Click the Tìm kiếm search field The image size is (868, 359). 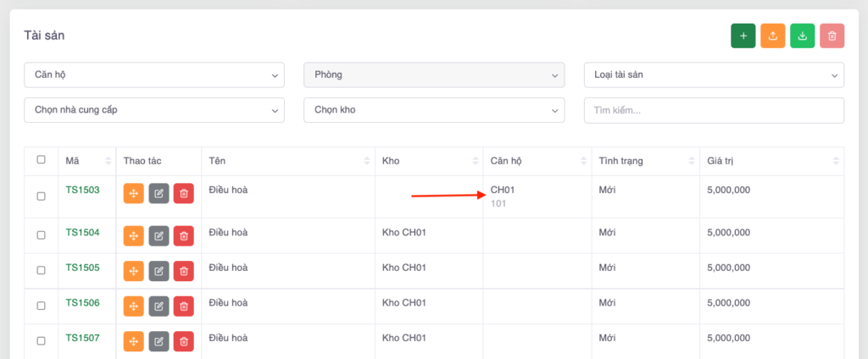pos(714,110)
